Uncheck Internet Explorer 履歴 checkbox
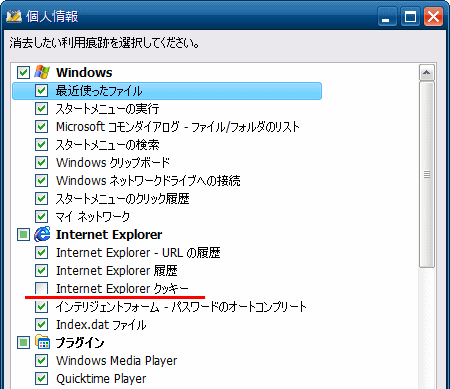Viewport: 450px width, 389px height. pyautogui.click(x=41, y=270)
